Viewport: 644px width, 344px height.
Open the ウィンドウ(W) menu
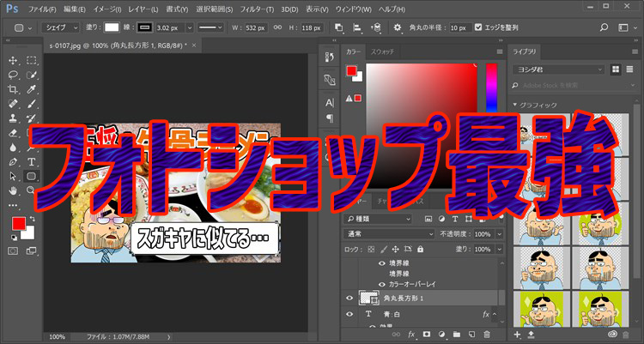click(x=353, y=9)
